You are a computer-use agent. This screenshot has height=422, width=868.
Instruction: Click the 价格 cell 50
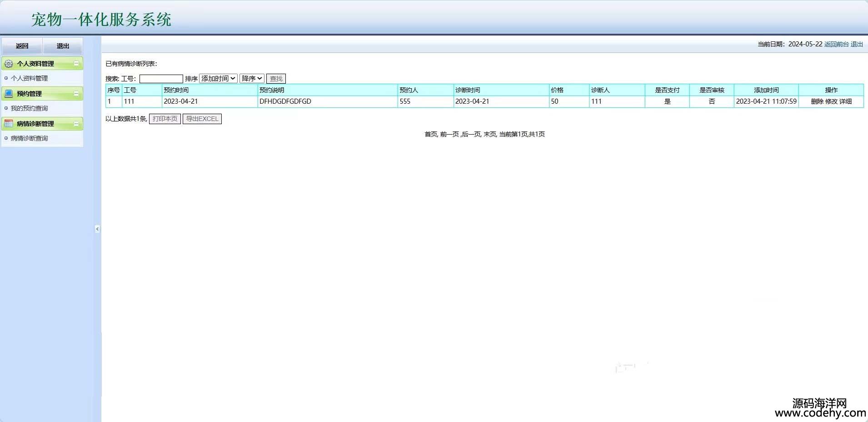pos(569,101)
